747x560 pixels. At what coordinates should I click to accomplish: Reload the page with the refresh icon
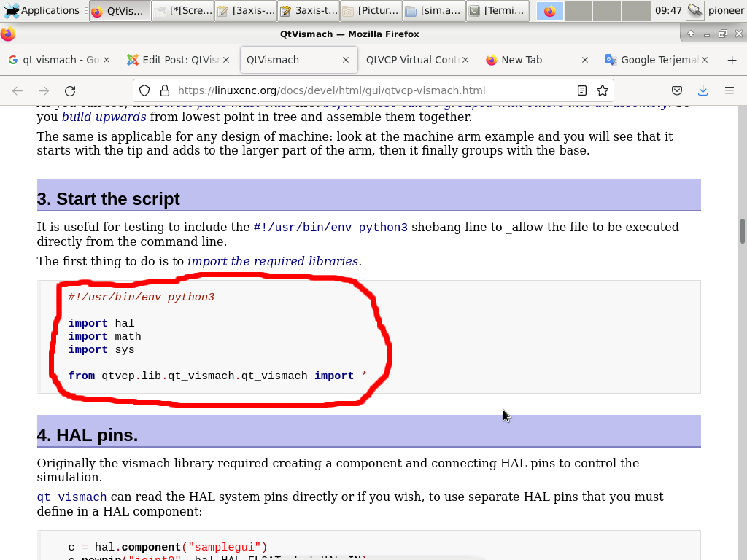70,90
